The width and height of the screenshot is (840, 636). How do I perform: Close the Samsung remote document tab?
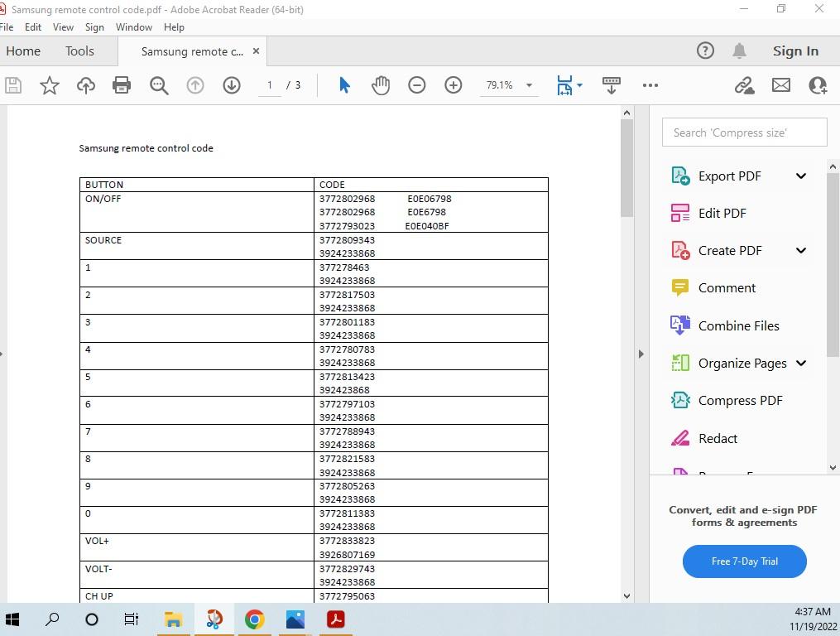tap(256, 51)
